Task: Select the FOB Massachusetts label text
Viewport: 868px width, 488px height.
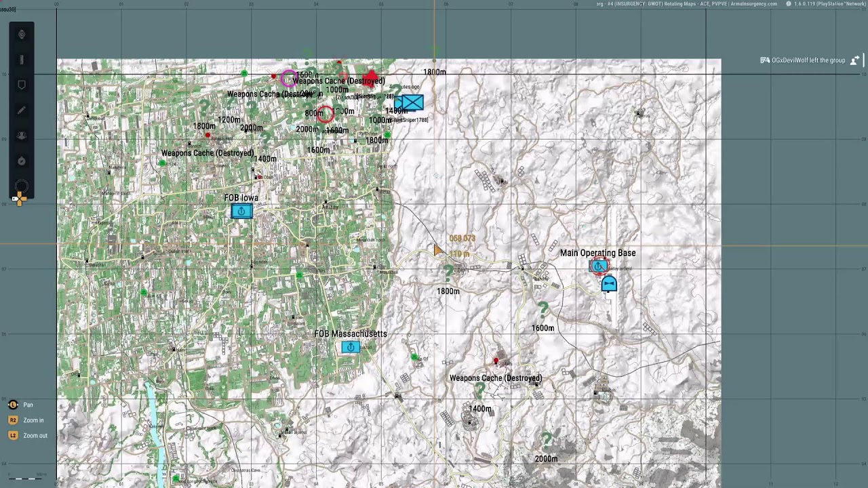Action: [x=351, y=334]
